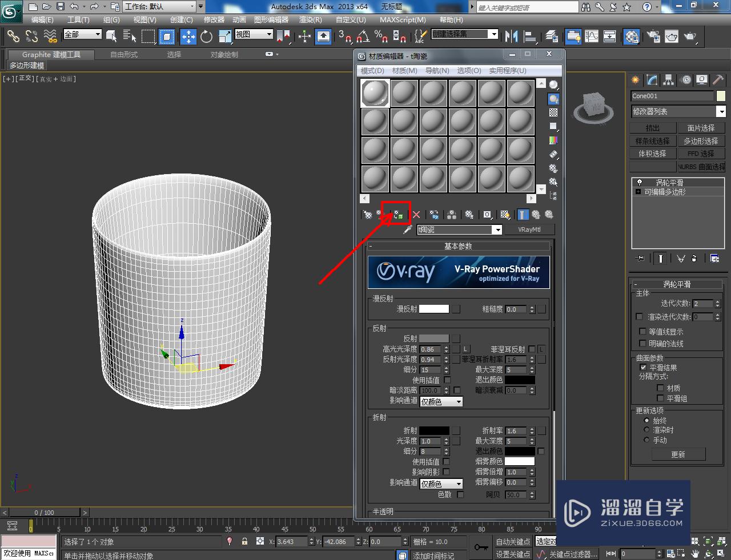Click Go to Parent icon in material editor
Image resolution: width=731 pixels, height=560 pixels.
tap(536, 215)
